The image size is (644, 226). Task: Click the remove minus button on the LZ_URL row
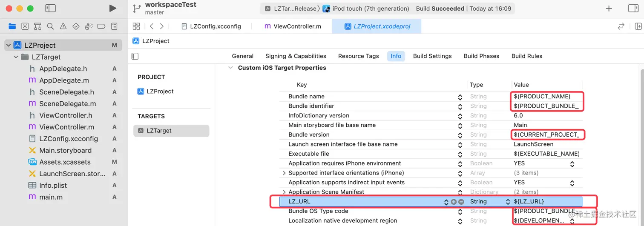461,202
